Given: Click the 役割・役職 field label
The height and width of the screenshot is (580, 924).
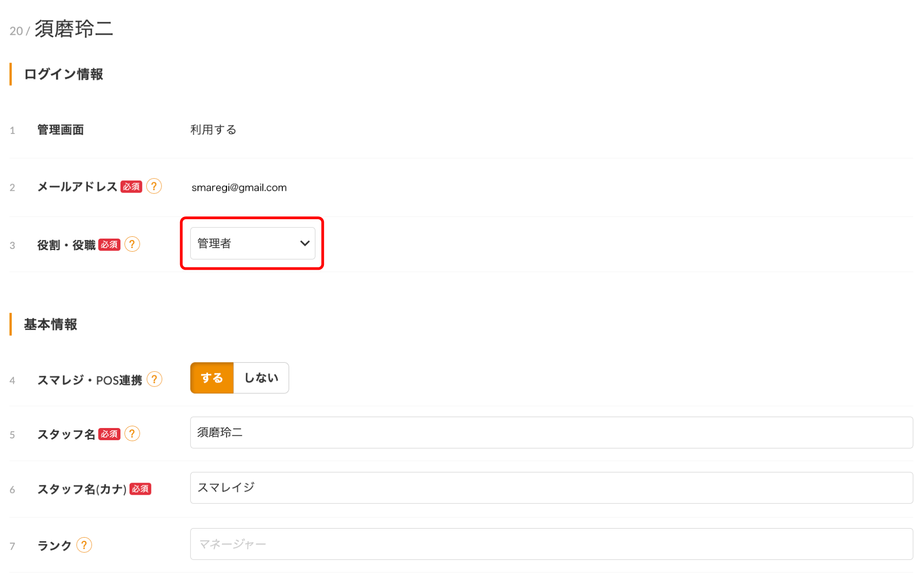Looking at the screenshot, I should click(66, 245).
